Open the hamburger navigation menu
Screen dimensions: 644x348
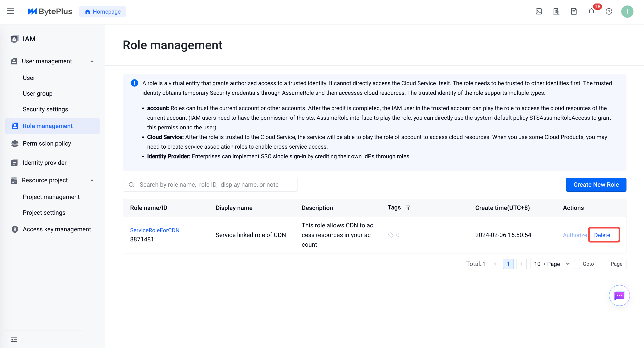click(x=11, y=11)
